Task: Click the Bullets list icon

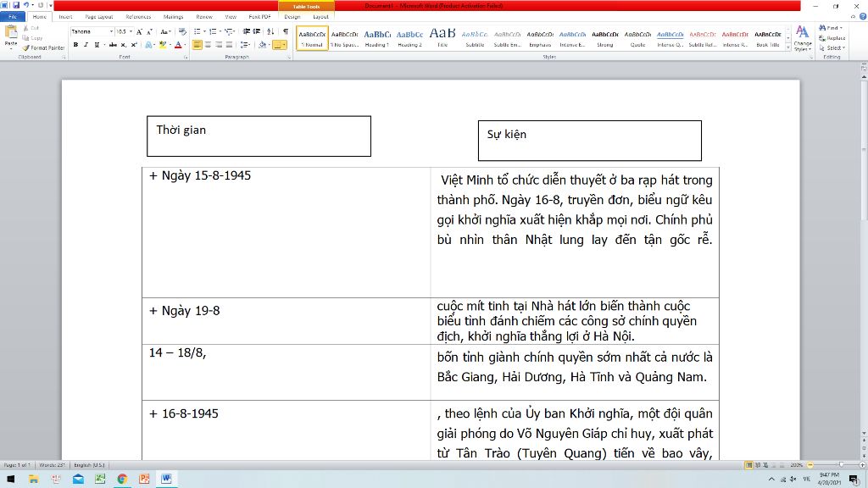Action: coord(198,32)
